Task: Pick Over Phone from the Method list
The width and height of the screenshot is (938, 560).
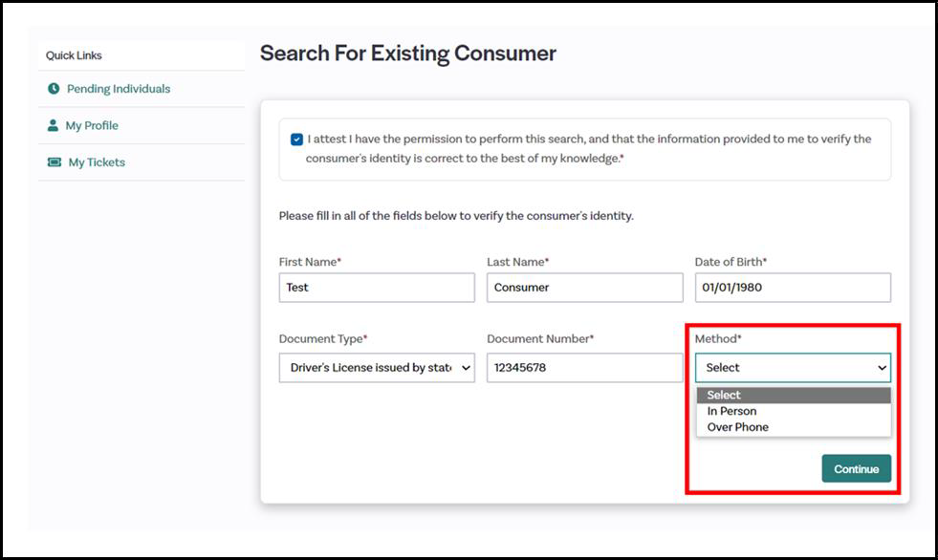Action: pyautogui.click(x=737, y=427)
